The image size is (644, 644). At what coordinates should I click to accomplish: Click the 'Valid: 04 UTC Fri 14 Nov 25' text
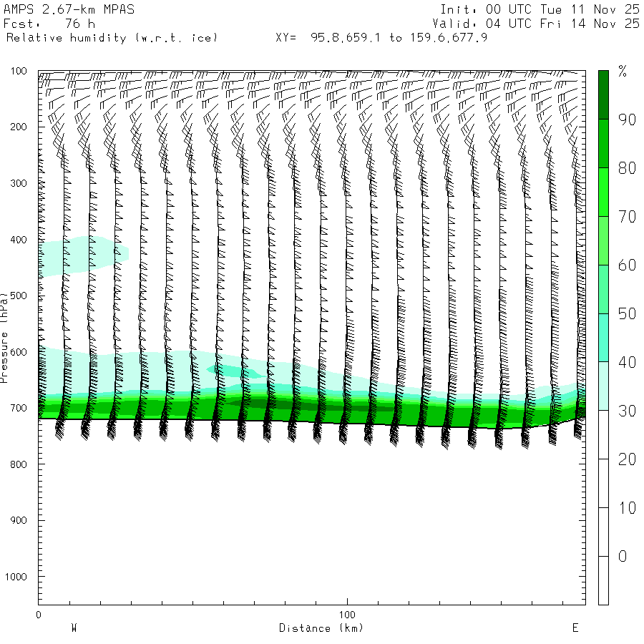click(x=536, y=24)
